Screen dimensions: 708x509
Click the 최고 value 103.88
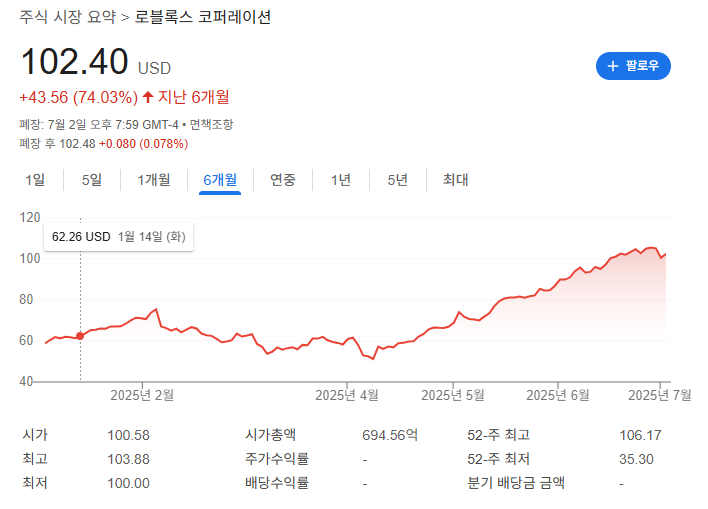click(128, 459)
